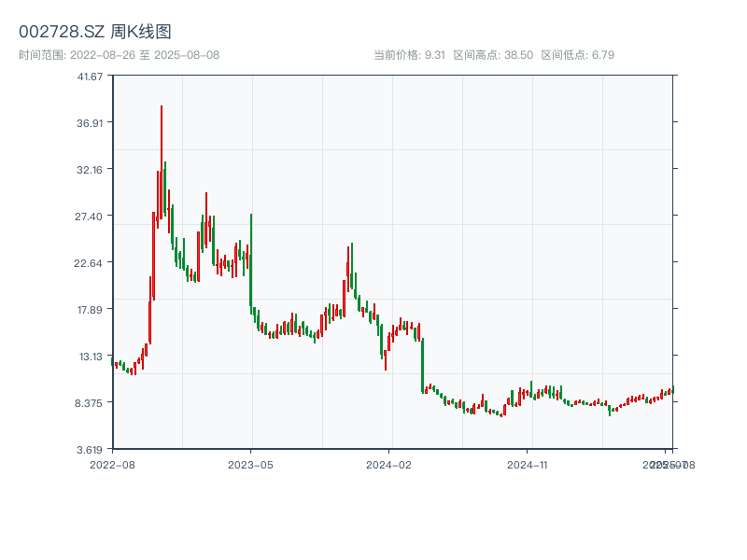Click the 13.13 axis label

click(91, 357)
